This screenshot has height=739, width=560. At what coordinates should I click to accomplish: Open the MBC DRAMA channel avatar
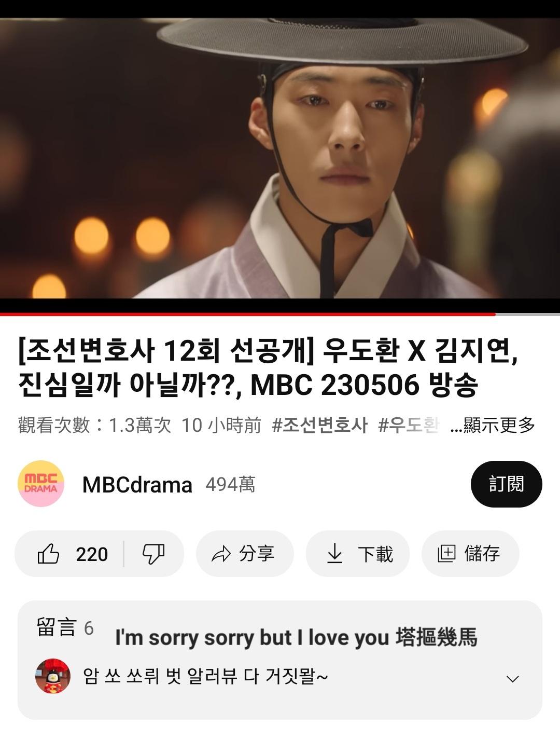[41, 484]
